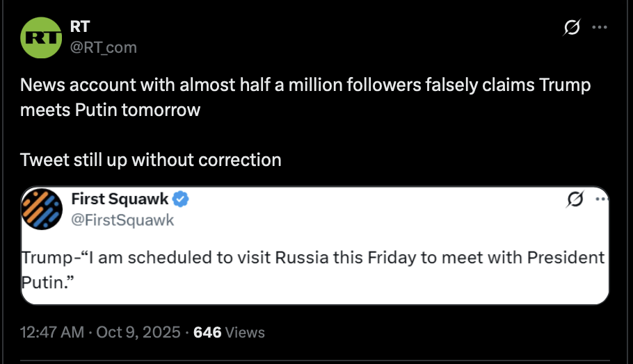Click the First Squawk profile avatar
The image size is (633, 364).
point(42,209)
